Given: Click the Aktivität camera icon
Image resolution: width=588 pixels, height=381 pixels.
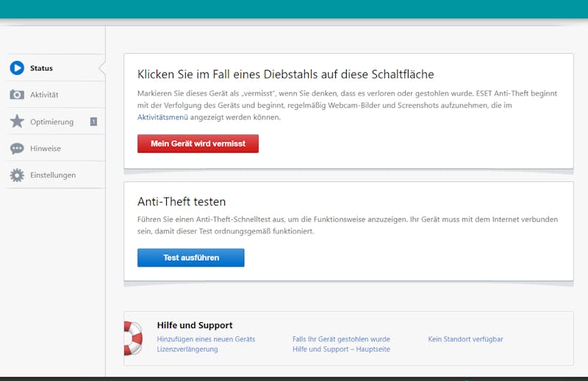Looking at the screenshot, I should (17, 95).
